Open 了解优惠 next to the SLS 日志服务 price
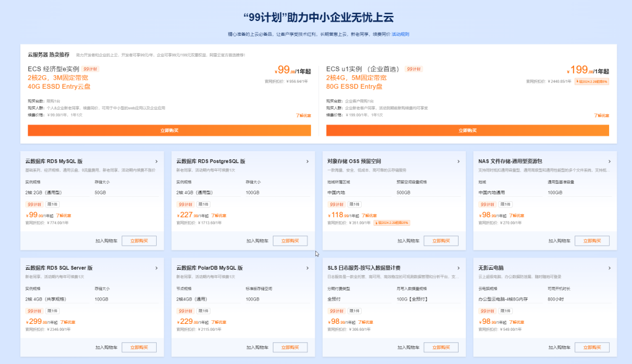Viewport: 632px width, 364px height. pyautogui.click(x=365, y=323)
